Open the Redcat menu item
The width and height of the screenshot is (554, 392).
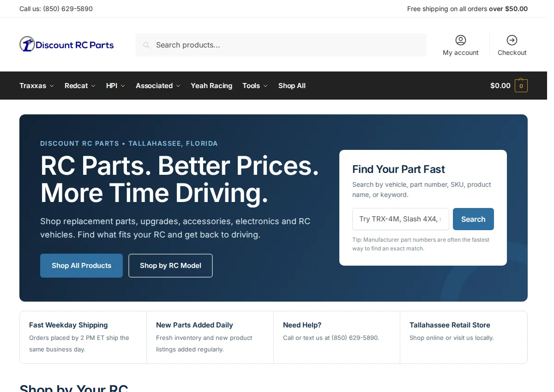pos(76,86)
